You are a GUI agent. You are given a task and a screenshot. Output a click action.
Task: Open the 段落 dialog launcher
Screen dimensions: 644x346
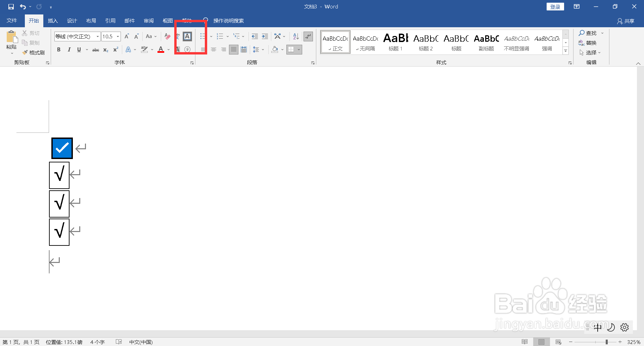click(313, 63)
